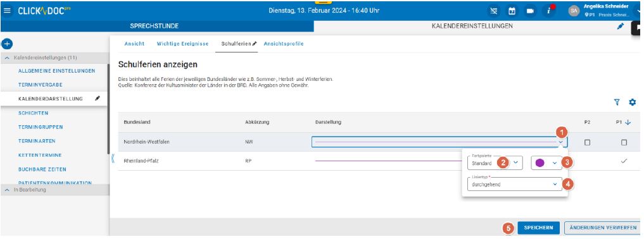Click the pencil icon beside Kalenderdarstellung
The height and width of the screenshot is (239, 644).
(x=98, y=99)
